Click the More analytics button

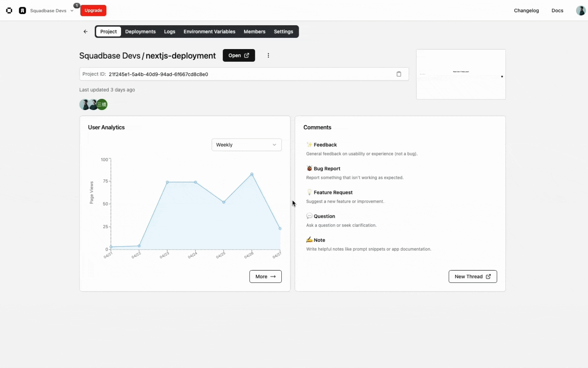coord(265,277)
